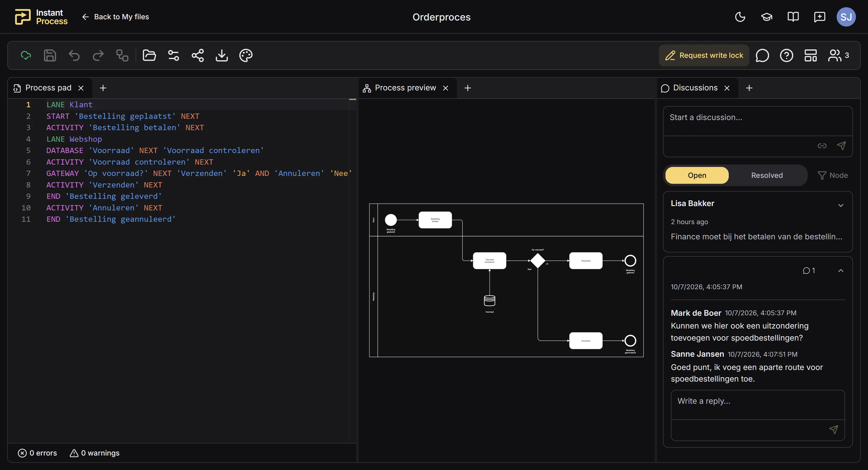Open the palette theme icon
Image resolution: width=868 pixels, height=470 pixels.
[x=246, y=55]
